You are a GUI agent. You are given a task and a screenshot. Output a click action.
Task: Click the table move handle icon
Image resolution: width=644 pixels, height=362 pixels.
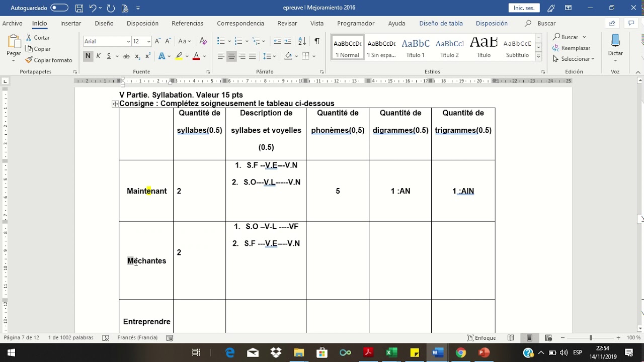pyautogui.click(x=115, y=104)
